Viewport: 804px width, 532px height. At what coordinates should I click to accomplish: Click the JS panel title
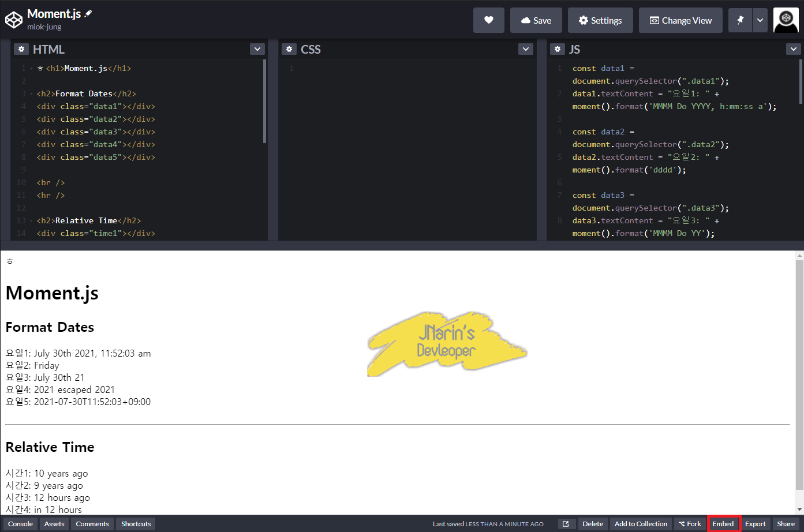(x=574, y=49)
